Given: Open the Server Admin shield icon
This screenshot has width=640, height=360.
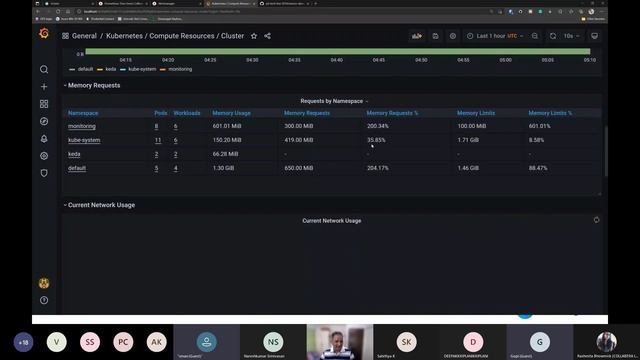Looking at the screenshot, I should click(x=44, y=173).
